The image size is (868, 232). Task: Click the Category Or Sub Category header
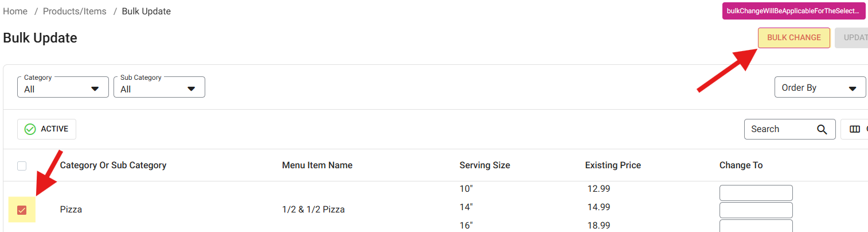pos(113,165)
